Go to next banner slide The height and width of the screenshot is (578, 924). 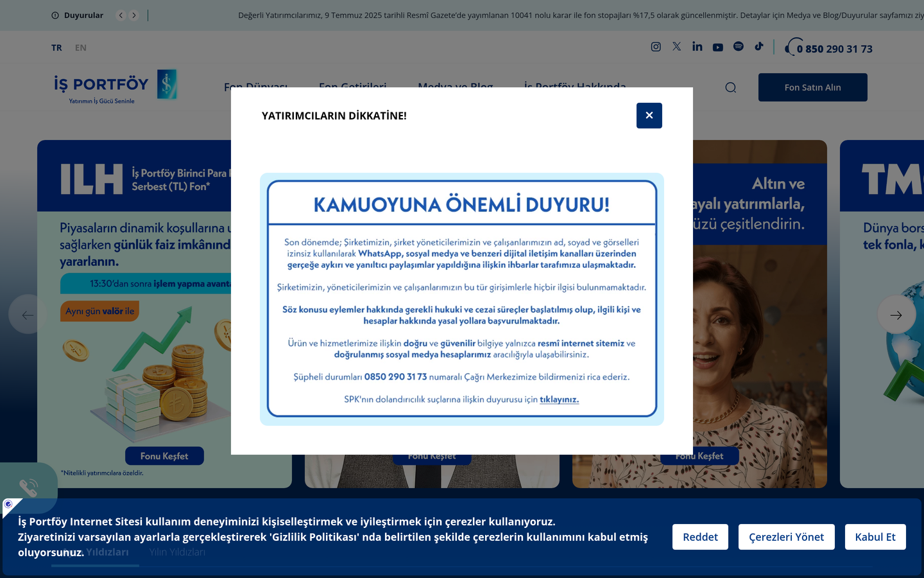896,314
